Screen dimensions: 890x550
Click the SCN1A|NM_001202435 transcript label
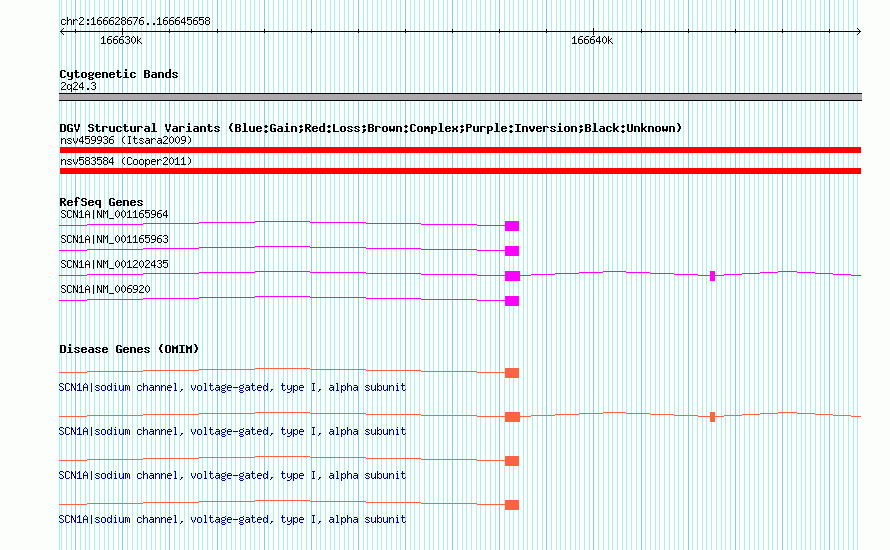114,264
